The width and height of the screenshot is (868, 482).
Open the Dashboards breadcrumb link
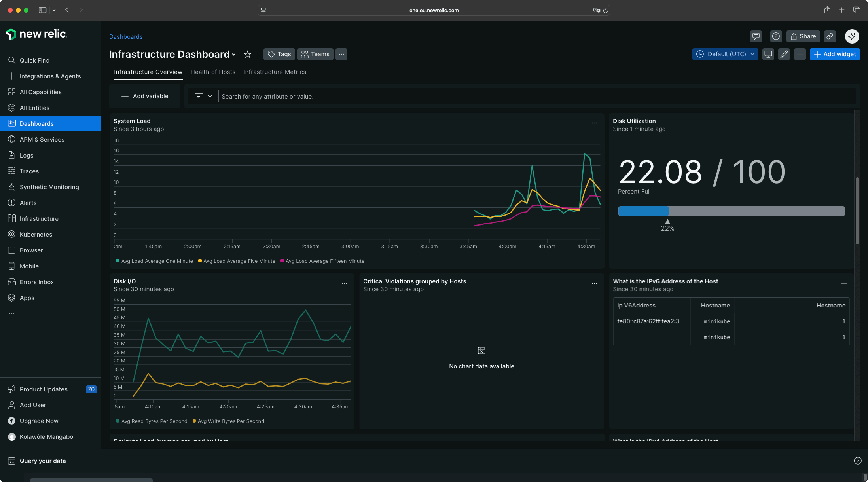coord(126,36)
